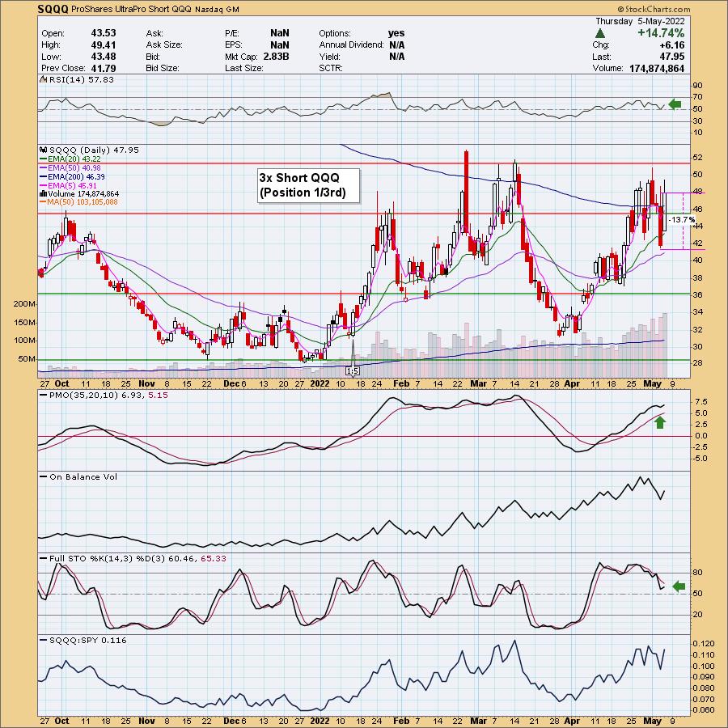
Task: Select the Last price 47.95 in header
Action: 672,57
